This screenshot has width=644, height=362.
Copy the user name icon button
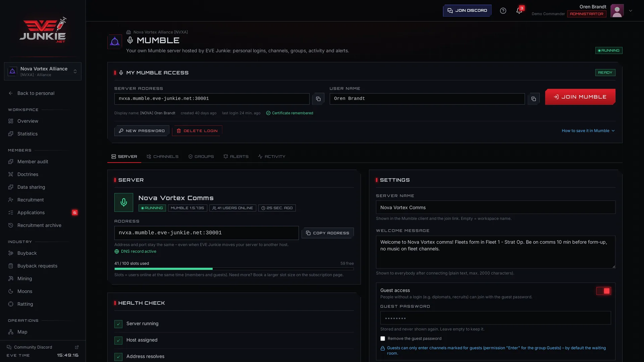click(533, 99)
